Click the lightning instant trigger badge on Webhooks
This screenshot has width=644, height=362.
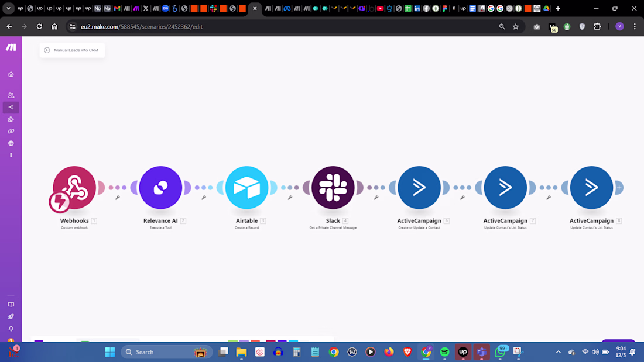[x=60, y=202]
